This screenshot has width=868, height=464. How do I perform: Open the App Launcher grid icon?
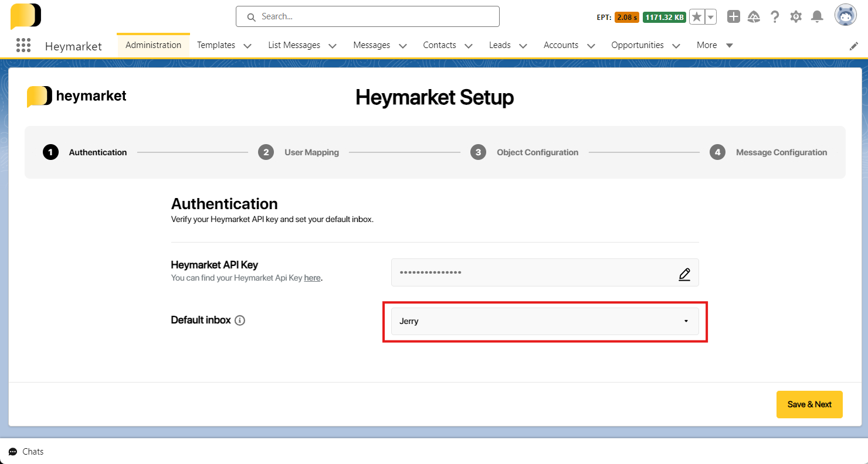click(x=23, y=45)
